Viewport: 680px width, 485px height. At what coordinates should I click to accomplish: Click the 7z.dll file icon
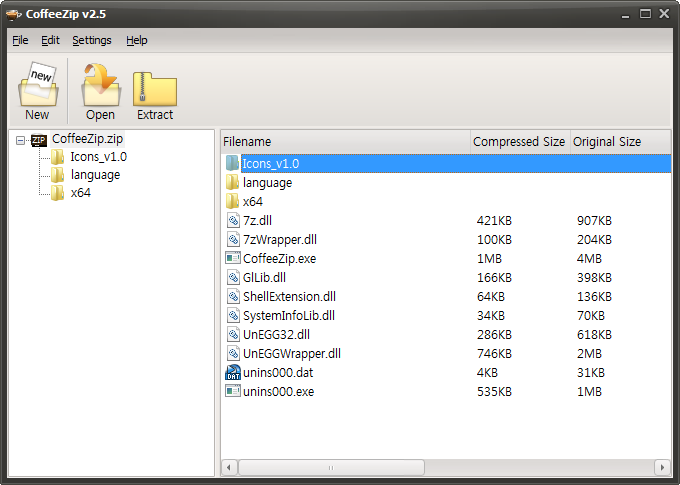point(233,220)
